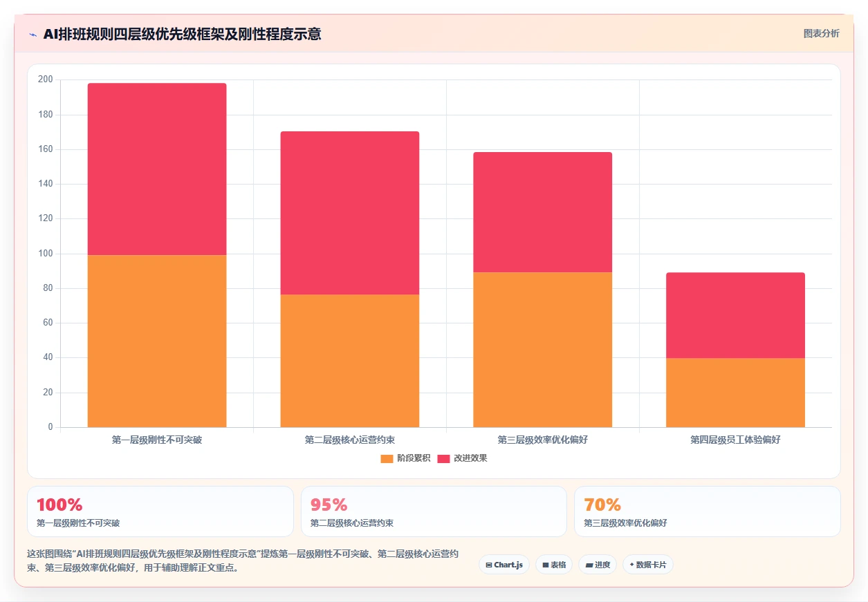The height and width of the screenshot is (602, 868).
Task: Click the chart title AI排班规则四层级优先级框架及刚性程度示意
Action: (182, 35)
